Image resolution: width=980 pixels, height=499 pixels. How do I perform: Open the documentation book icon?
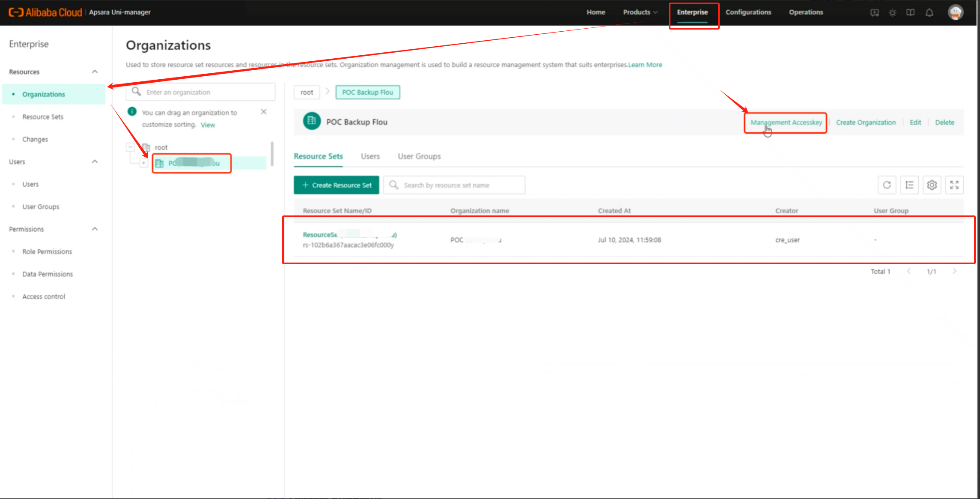(x=911, y=12)
